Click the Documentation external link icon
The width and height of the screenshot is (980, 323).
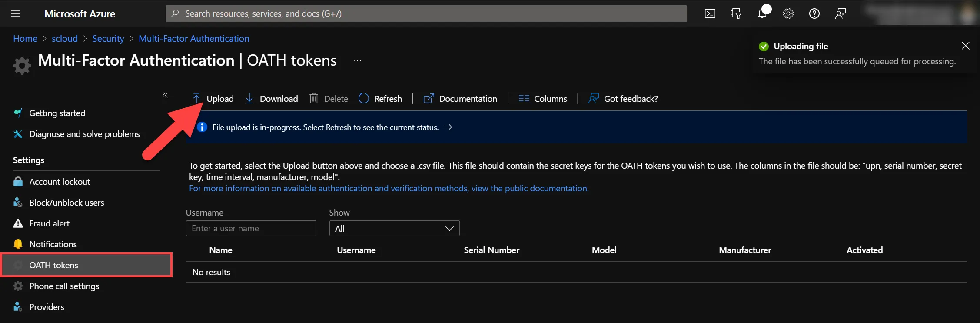click(x=429, y=99)
